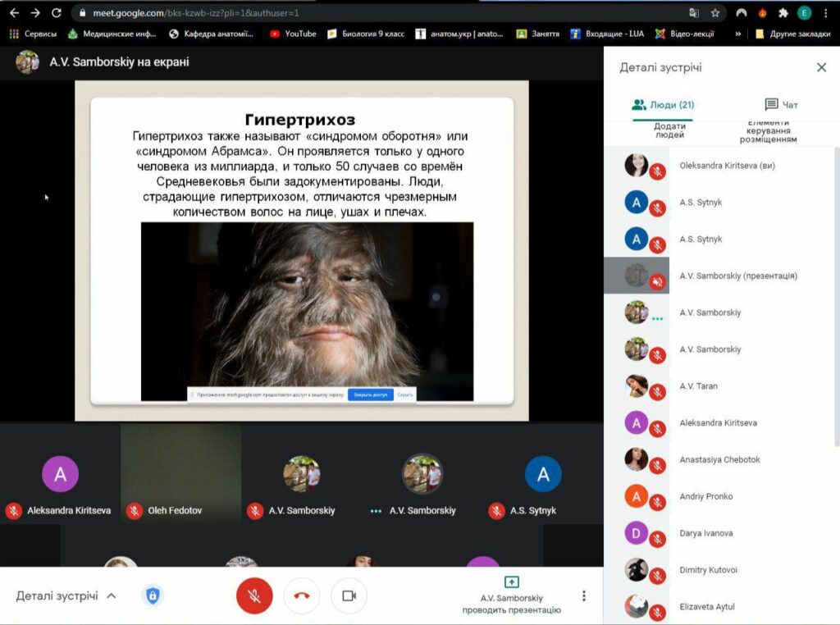Expand the hidden bookmarks chevron
Screen dimensions: 840x625
click(738, 34)
